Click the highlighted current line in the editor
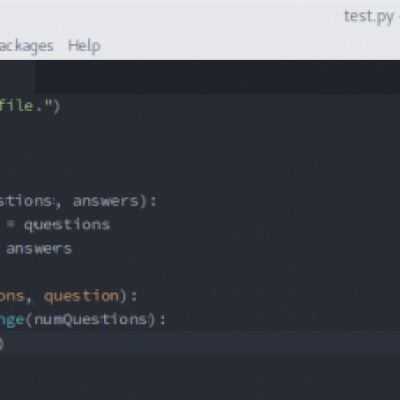Viewport: 400px width, 400px height. click(x=200, y=343)
